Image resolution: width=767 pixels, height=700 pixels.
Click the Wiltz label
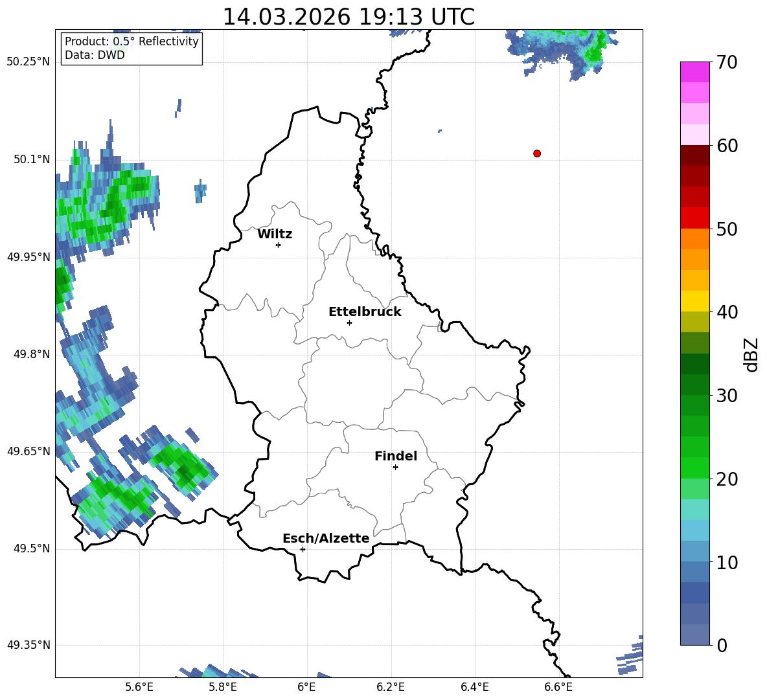pyautogui.click(x=275, y=234)
